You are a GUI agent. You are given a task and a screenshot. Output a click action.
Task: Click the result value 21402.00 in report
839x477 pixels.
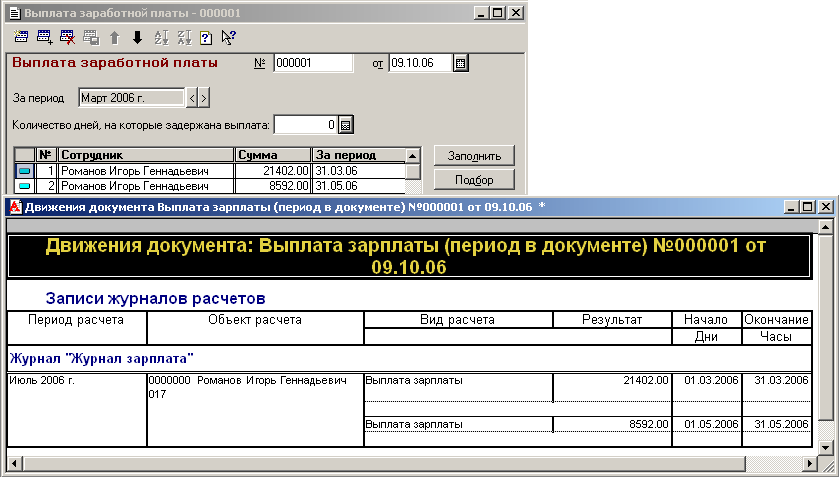pyautogui.click(x=645, y=380)
